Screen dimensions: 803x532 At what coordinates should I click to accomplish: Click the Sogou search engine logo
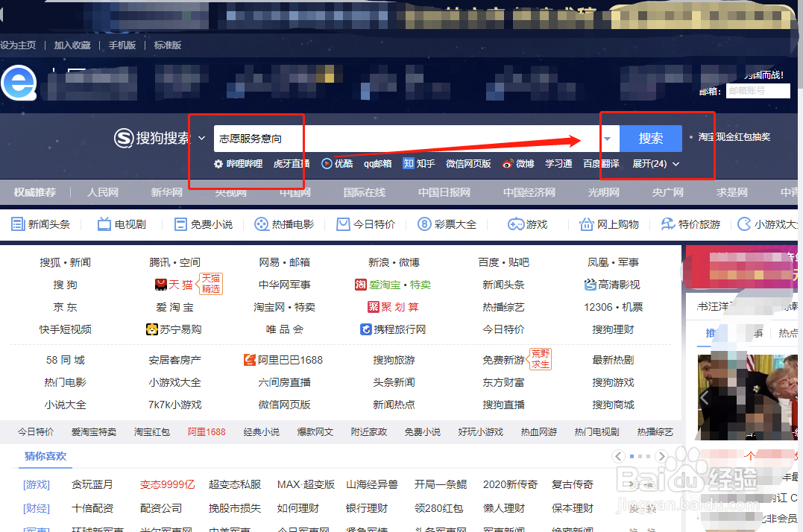[152, 138]
